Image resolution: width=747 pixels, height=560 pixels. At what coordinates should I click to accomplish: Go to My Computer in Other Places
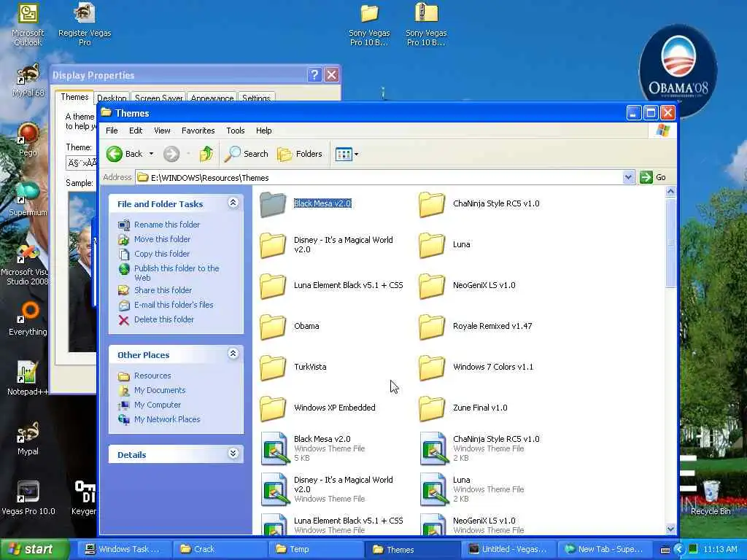click(x=158, y=405)
